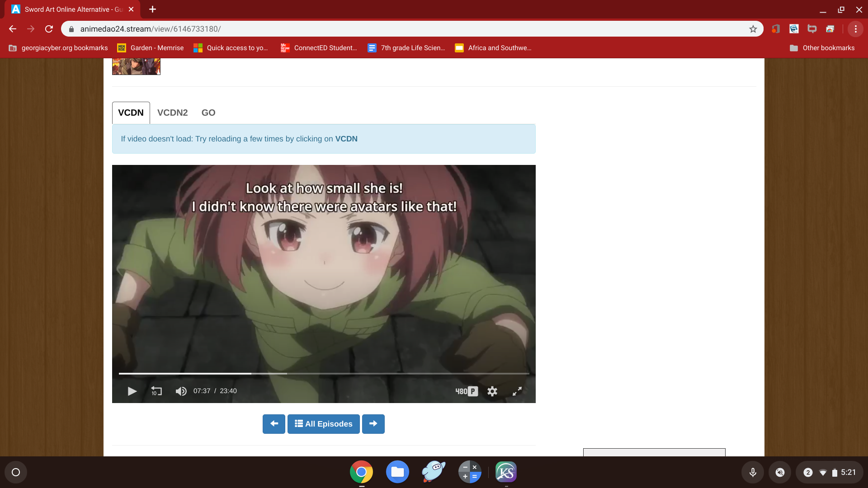Click browser back arrow
Screen dimensions: 868x488
[13, 29]
